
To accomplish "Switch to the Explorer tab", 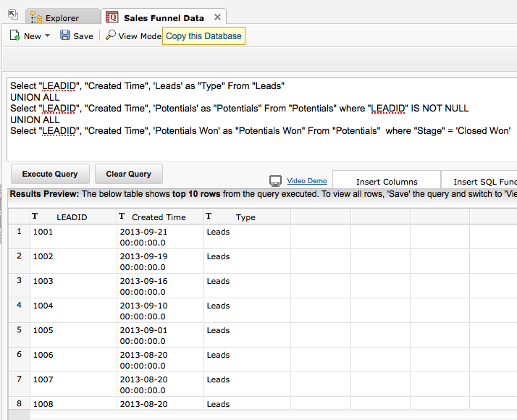I will 62,18.
